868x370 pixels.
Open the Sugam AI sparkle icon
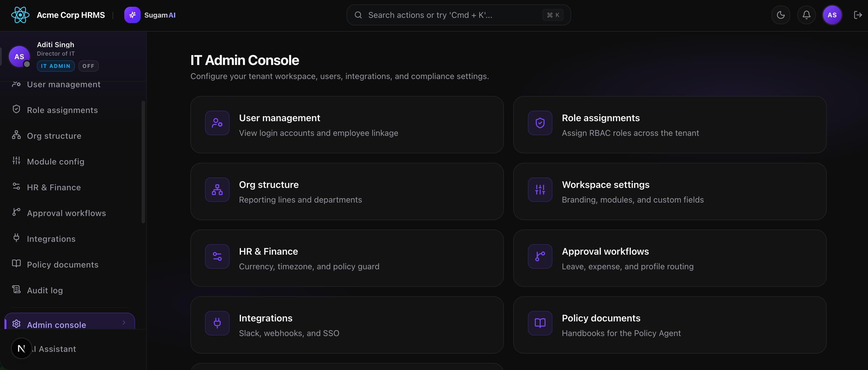click(132, 15)
